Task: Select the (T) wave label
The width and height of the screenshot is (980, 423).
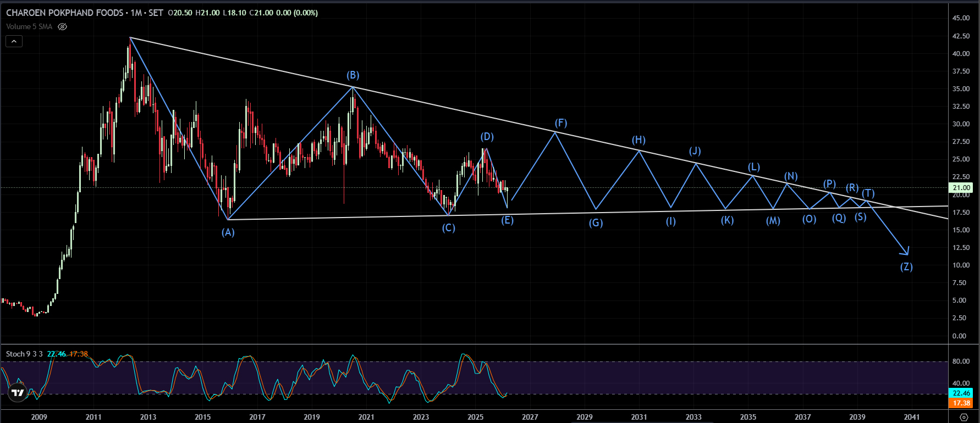Action: 868,193
